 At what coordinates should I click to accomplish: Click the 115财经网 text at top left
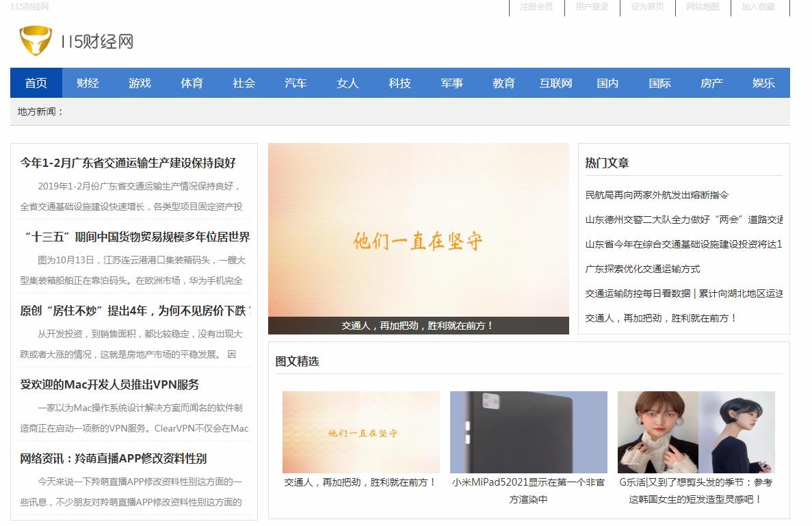(29, 7)
